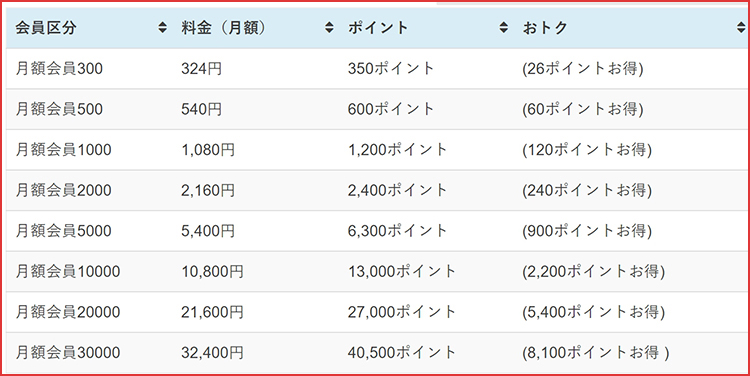The image size is (750, 376).
Task: Click the おトク header label
Action: (545, 28)
